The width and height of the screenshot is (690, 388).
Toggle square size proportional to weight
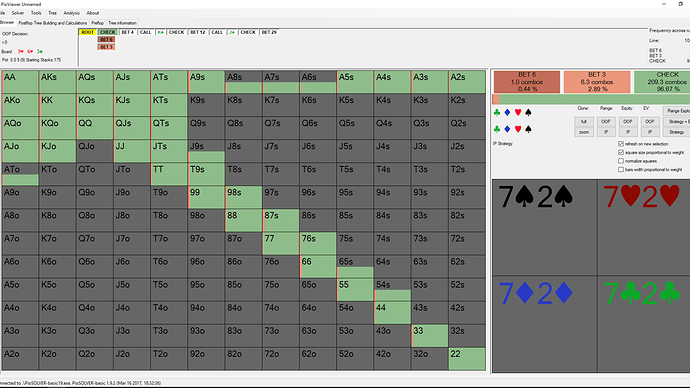pos(621,152)
